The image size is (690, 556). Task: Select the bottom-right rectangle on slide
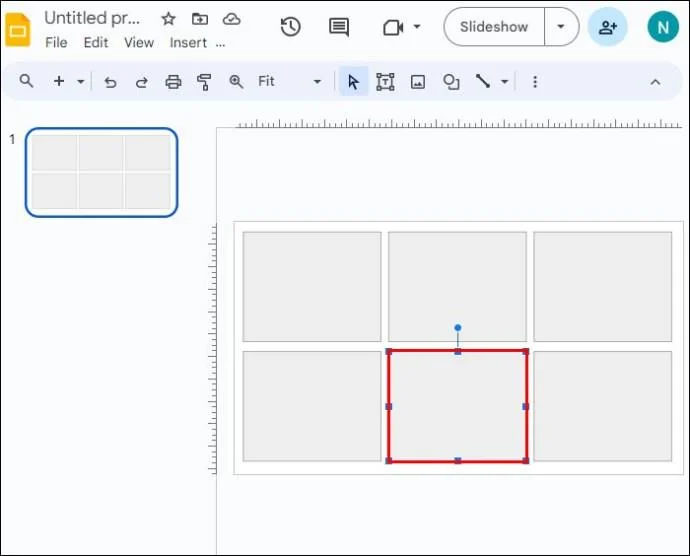click(602, 406)
